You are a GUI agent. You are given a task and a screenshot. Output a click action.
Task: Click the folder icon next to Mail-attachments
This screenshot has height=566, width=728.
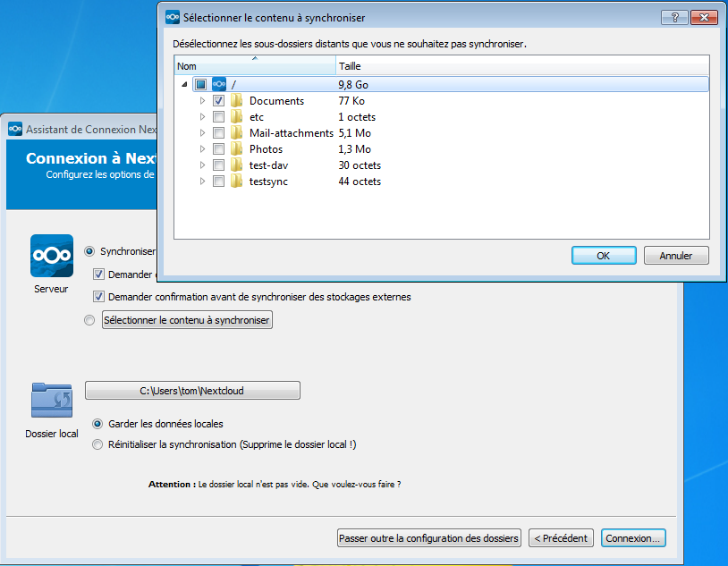point(235,132)
